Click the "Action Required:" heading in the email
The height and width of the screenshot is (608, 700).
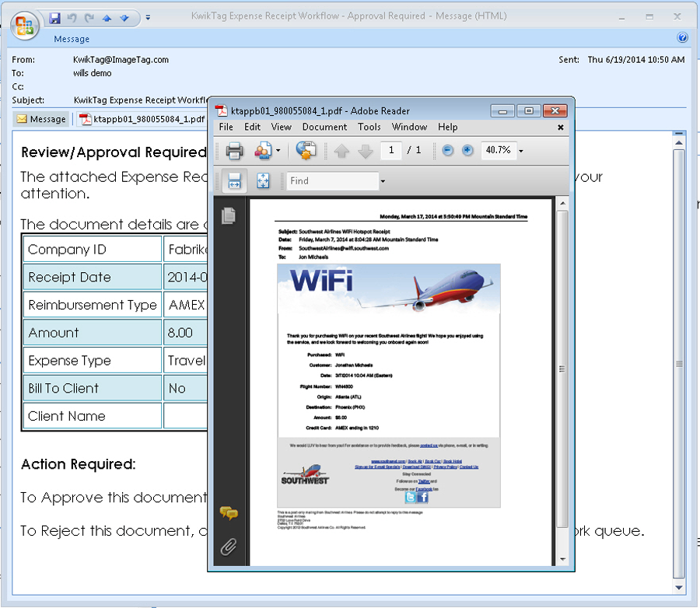coord(78,464)
